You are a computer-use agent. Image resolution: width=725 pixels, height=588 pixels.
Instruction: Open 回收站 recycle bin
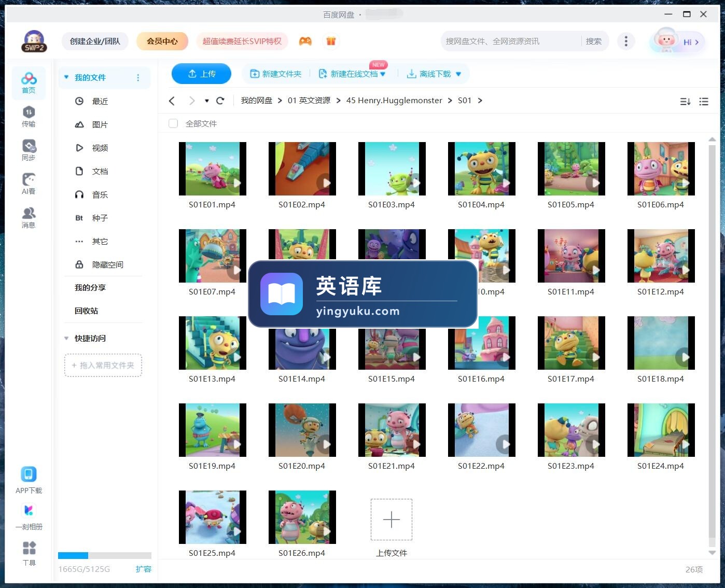(x=86, y=311)
